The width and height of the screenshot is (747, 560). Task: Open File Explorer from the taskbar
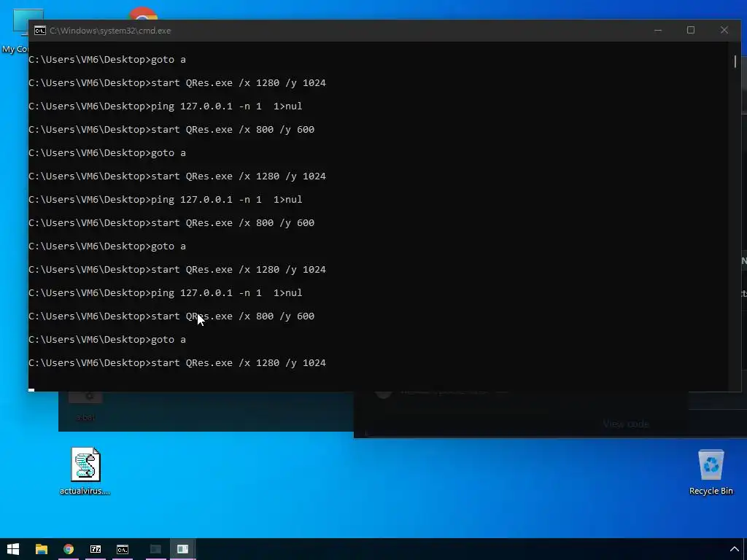(x=42, y=549)
